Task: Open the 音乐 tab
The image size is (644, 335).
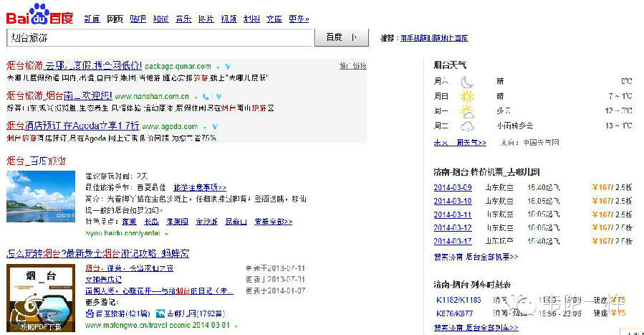Action: point(183,19)
